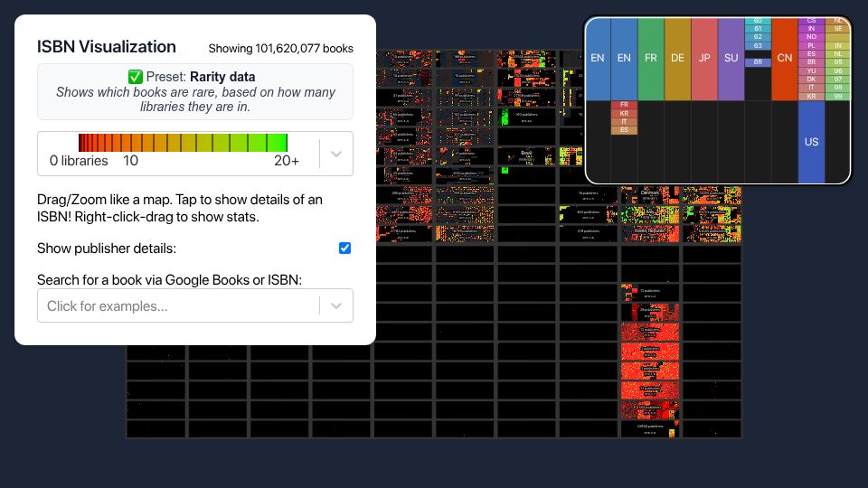The image size is (868, 488).
Task: Click the Denmark region on ISBN map
Action: point(650,195)
